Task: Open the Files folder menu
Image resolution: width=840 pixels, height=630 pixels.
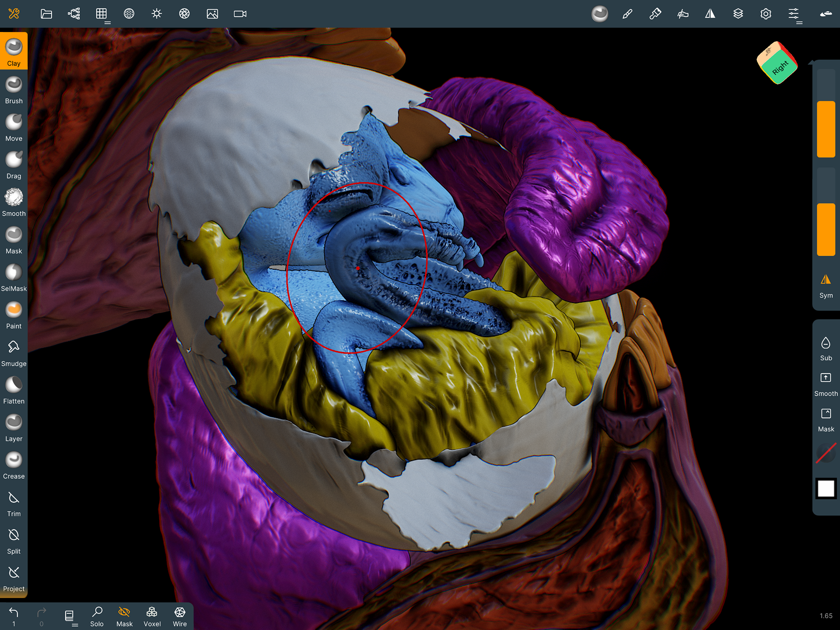Action: click(x=46, y=14)
